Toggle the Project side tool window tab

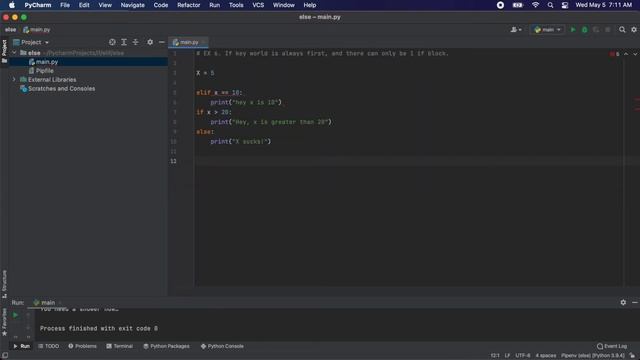pos(4,51)
